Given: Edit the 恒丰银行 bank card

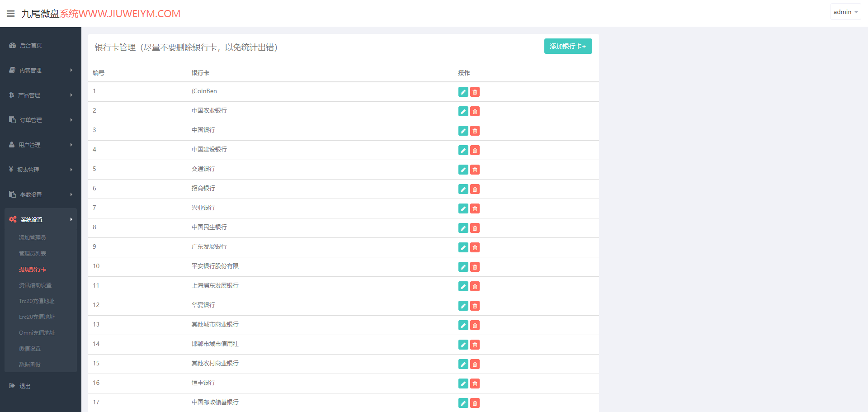Looking at the screenshot, I should coord(463,384).
